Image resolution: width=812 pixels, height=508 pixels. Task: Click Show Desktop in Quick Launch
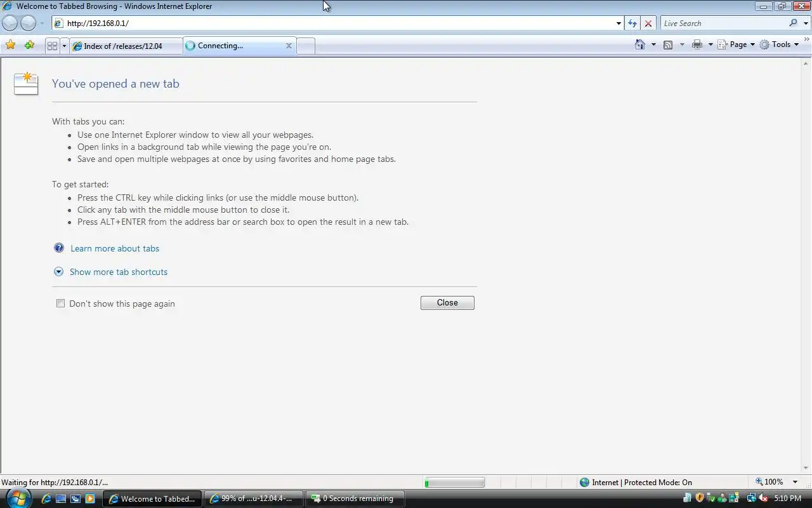pyautogui.click(x=61, y=499)
